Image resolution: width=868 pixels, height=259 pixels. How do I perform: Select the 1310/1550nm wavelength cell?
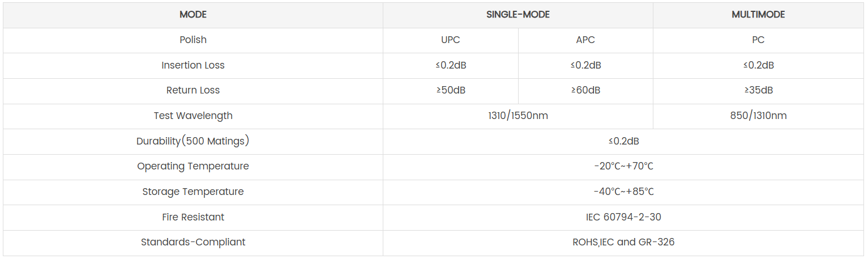pyautogui.click(x=518, y=116)
